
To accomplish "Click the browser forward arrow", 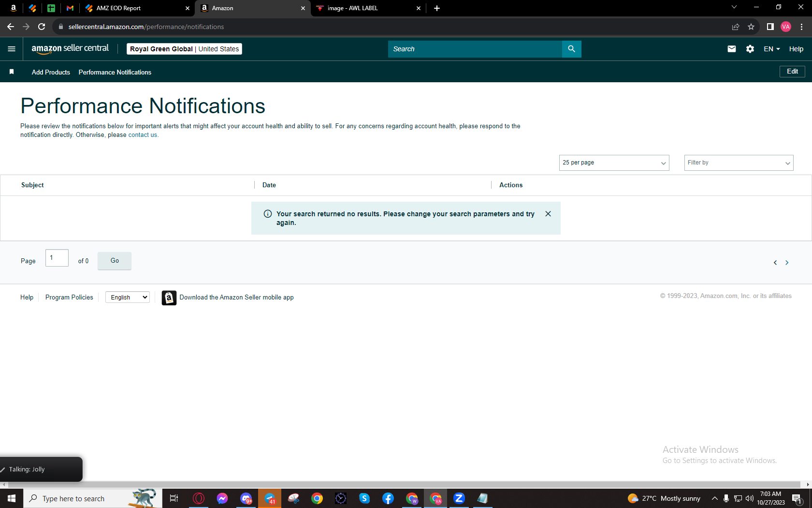I will [26, 27].
